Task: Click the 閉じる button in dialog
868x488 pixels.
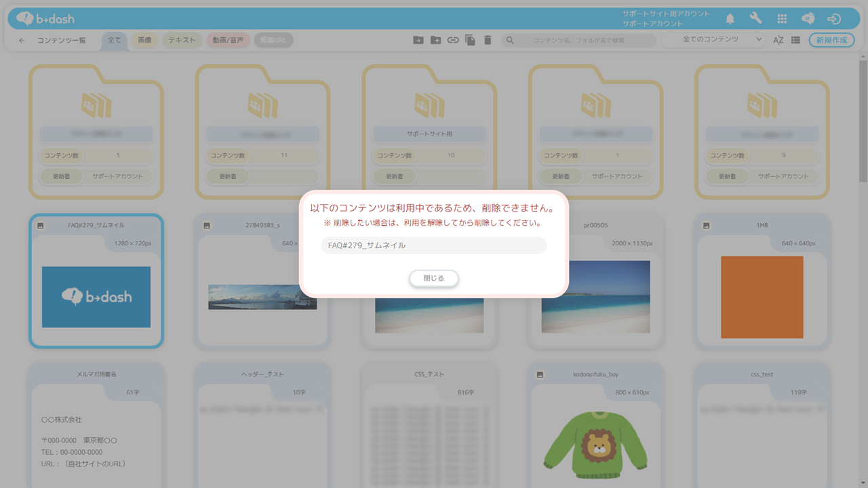Action: [x=434, y=278]
